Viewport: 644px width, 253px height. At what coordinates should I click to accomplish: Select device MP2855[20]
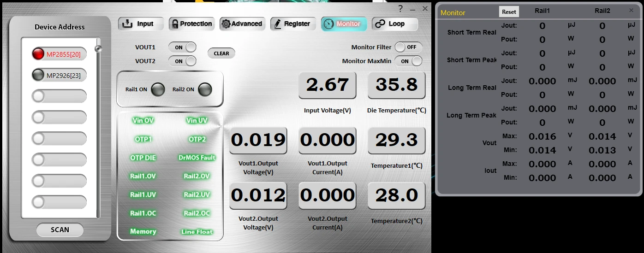pos(59,54)
